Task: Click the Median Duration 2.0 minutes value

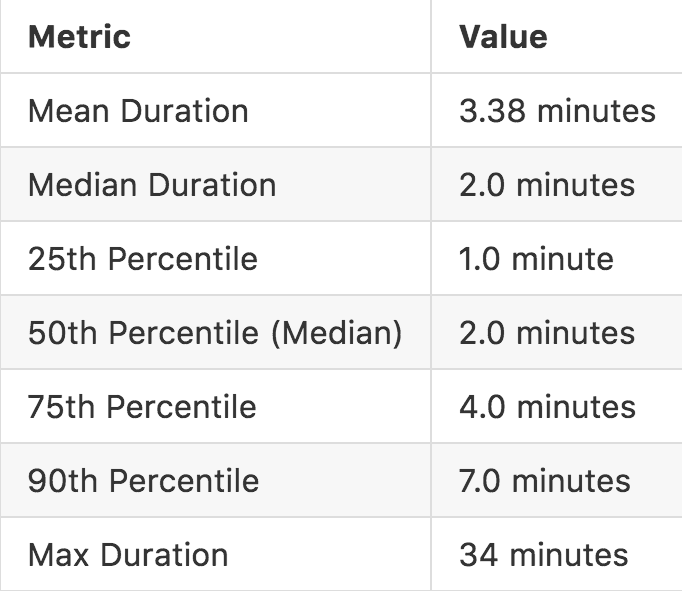Action: click(x=547, y=185)
